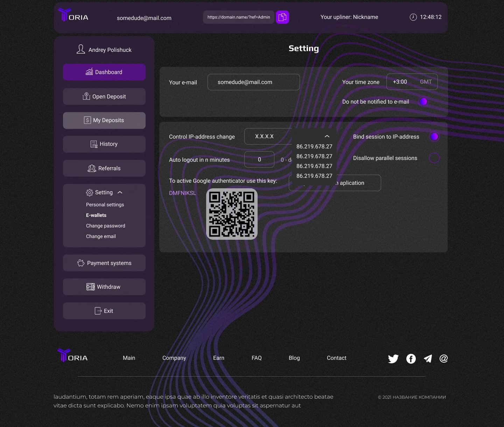Image resolution: width=504 pixels, height=427 pixels.
Task: Click the user avatar icon by Andrey Polishuck
Action: coord(81,49)
